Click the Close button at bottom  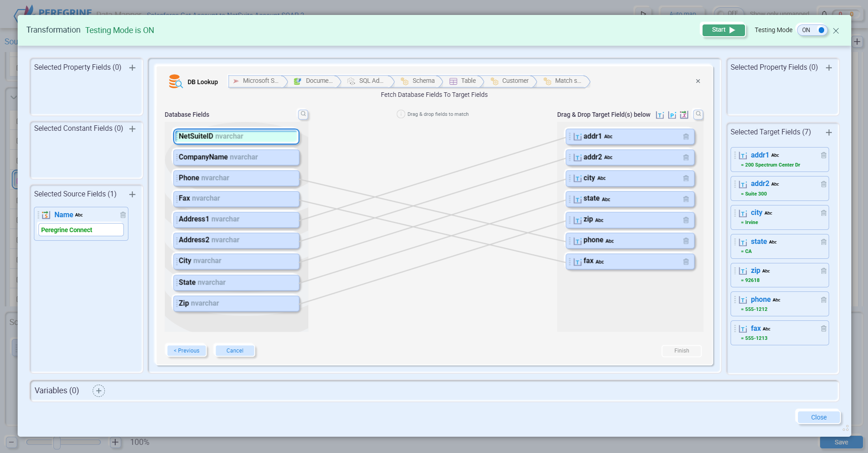click(x=819, y=417)
